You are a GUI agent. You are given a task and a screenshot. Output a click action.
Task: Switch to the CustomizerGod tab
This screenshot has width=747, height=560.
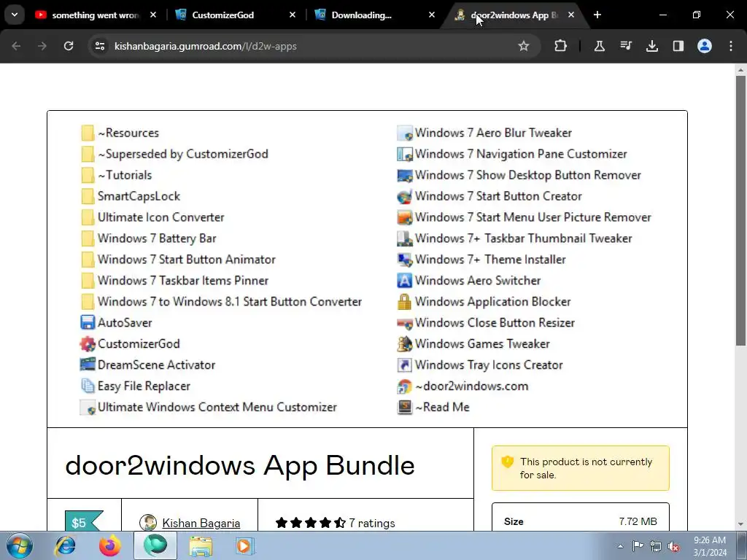pyautogui.click(x=234, y=15)
